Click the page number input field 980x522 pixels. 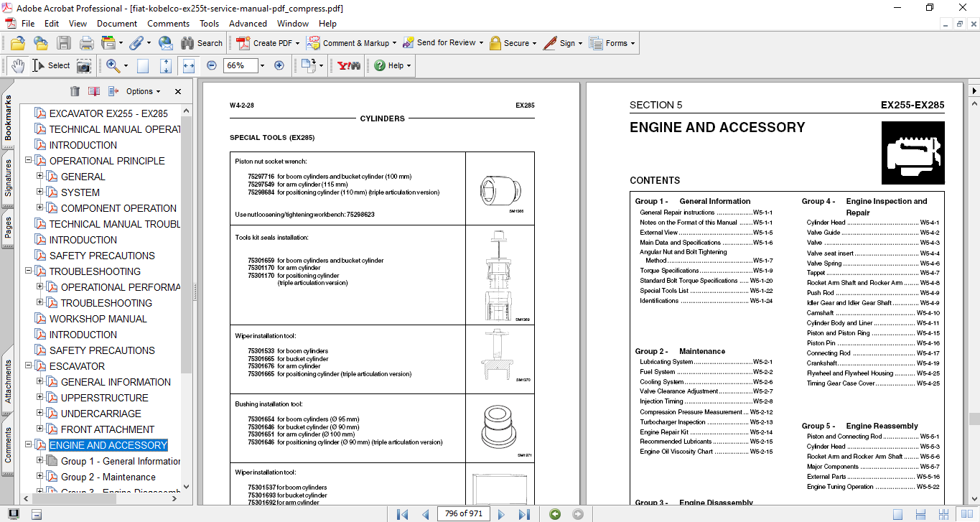click(464, 514)
